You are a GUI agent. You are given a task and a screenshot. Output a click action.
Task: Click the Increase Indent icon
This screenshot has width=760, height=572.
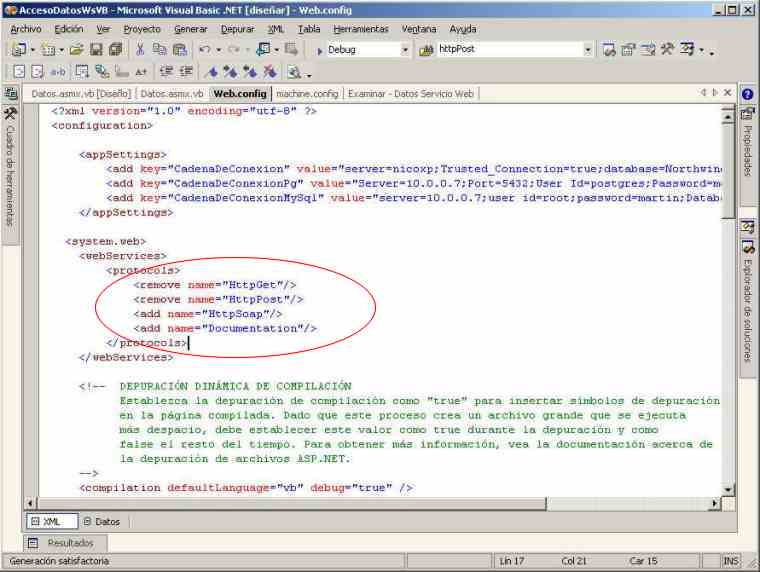tap(186, 72)
